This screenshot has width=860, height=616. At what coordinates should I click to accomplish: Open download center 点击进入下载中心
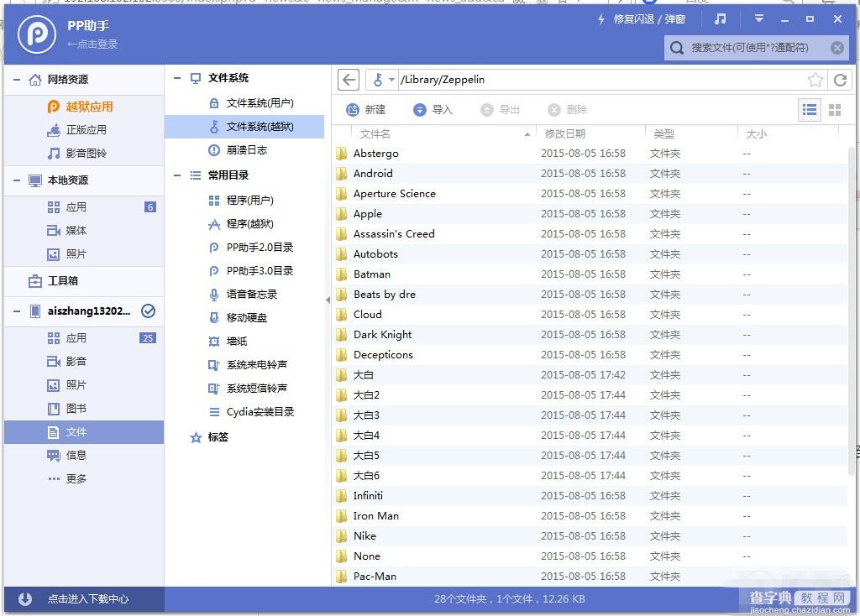coord(84,599)
